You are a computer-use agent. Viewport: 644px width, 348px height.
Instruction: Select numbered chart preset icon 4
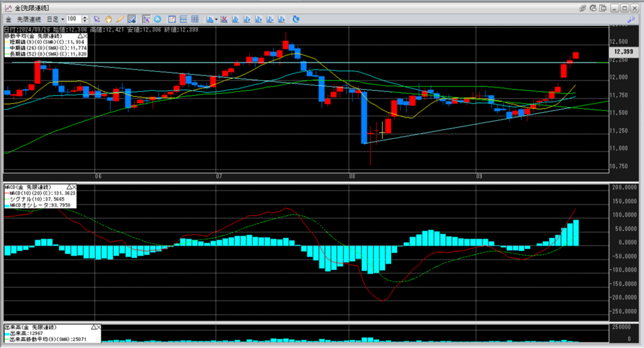pos(270,20)
